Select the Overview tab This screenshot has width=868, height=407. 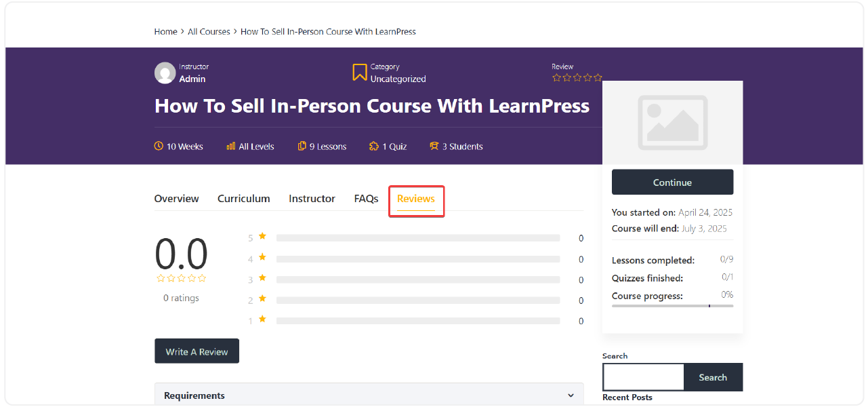[x=176, y=198]
